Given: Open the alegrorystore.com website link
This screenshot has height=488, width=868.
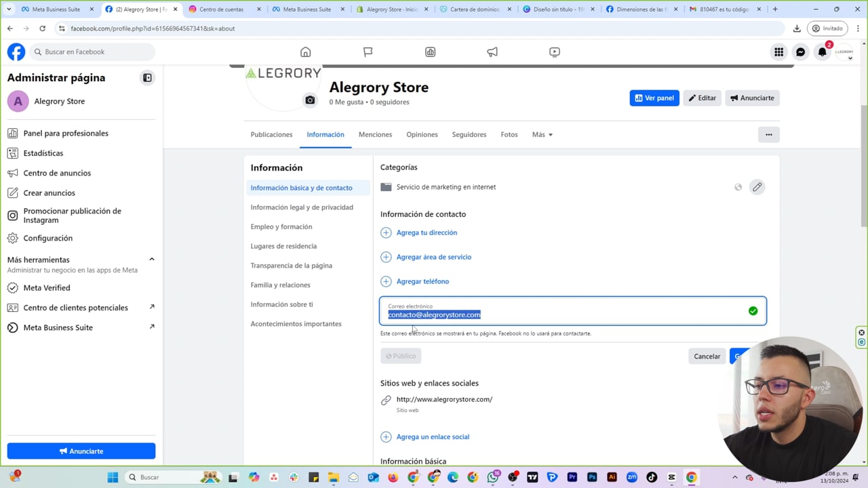Looking at the screenshot, I should coord(444,399).
